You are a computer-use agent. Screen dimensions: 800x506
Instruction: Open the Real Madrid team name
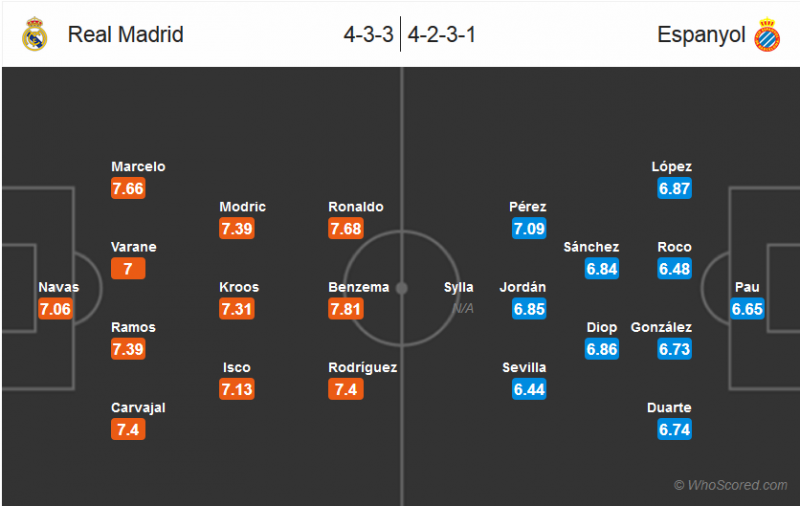tap(126, 34)
